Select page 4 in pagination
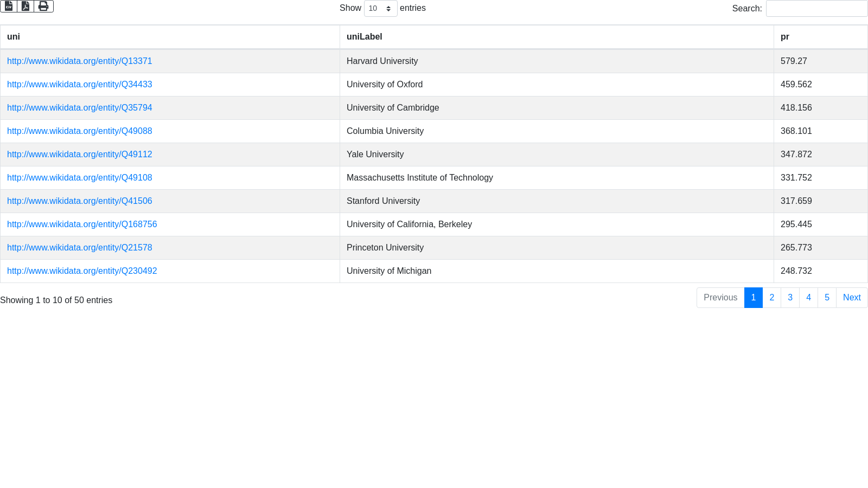Image resolution: width=868 pixels, height=488 pixels. click(x=808, y=298)
